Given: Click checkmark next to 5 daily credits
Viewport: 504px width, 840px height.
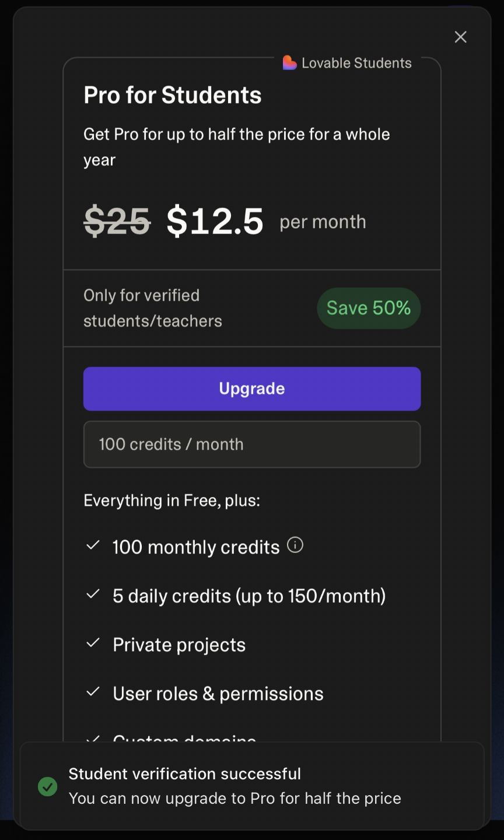Looking at the screenshot, I should click(93, 594).
